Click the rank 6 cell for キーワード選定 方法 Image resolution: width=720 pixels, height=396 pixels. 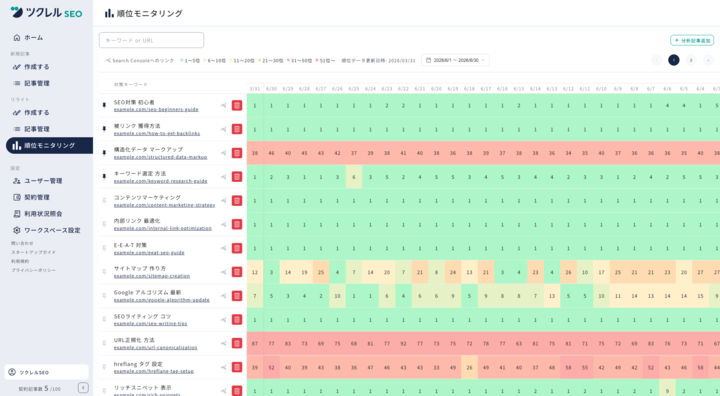click(354, 177)
